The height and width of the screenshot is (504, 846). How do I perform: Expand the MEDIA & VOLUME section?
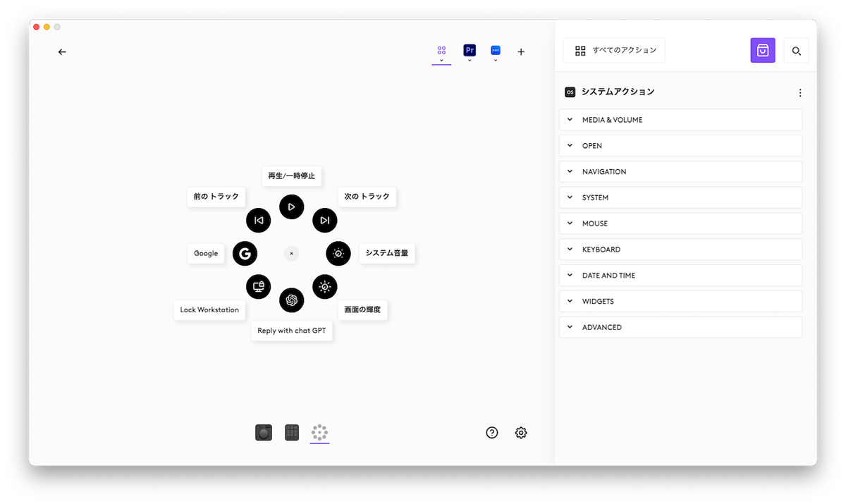[680, 119]
